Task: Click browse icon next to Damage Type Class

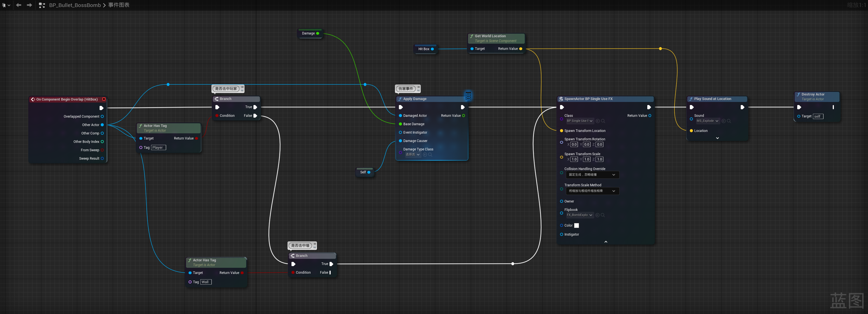Action: coord(430,155)
